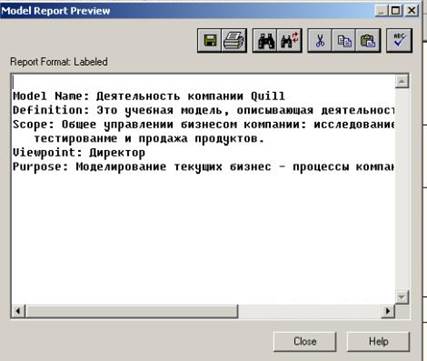Click the Close button
The width and height of the screenshot is (427, 361).
[305, 341]
